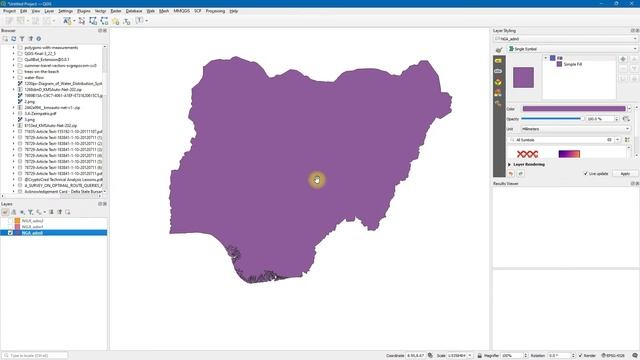Open the style manager icon beside All Symbols
Screen dimensions: 640x360
[x=627, y=140]
